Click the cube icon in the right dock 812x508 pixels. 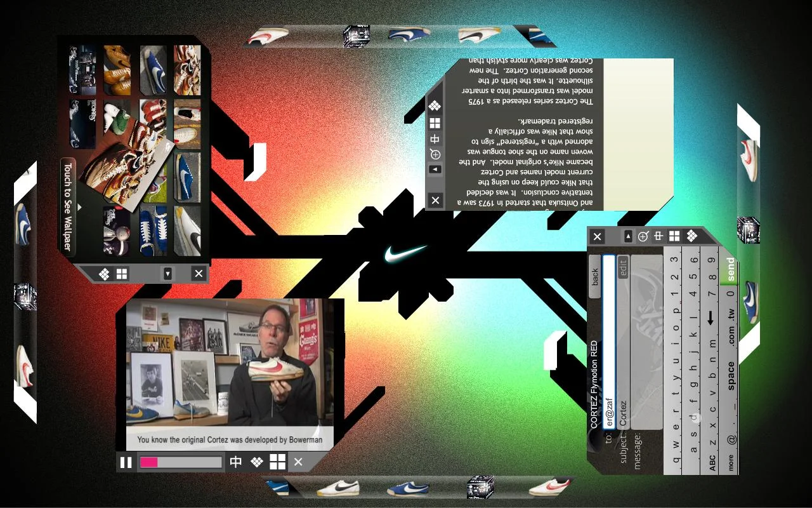coord(749,230)
